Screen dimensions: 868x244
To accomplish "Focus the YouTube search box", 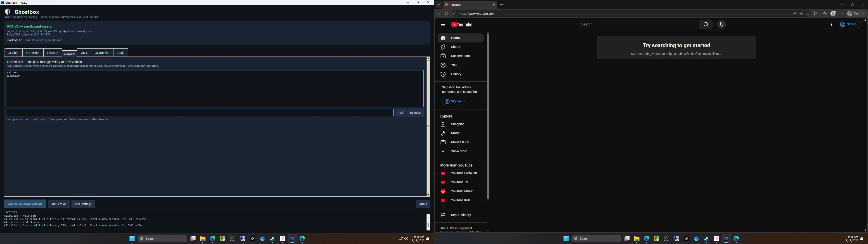I will [x=638, y=24].
